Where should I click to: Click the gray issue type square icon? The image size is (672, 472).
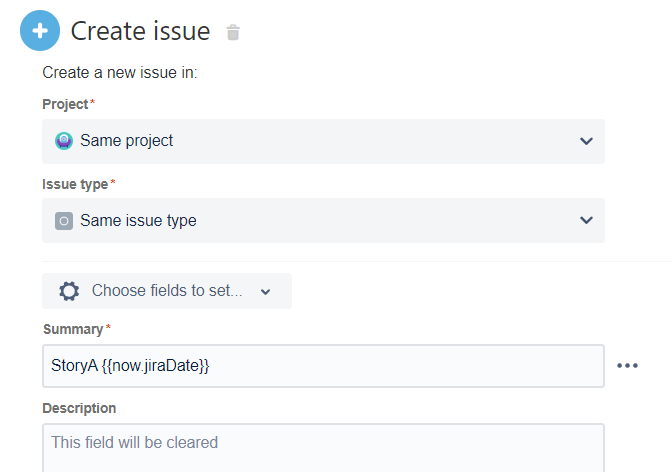tap(64, 221)
